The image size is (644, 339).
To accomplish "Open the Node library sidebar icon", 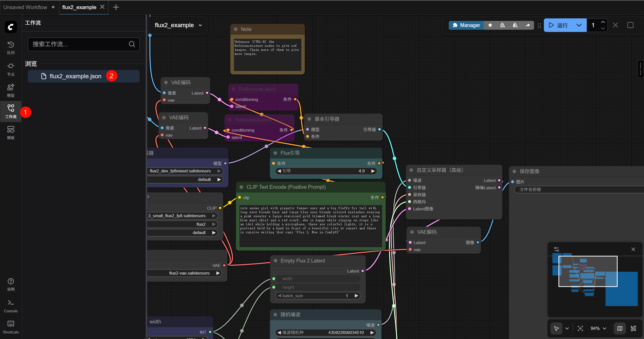I will click(x=11, y=69).
